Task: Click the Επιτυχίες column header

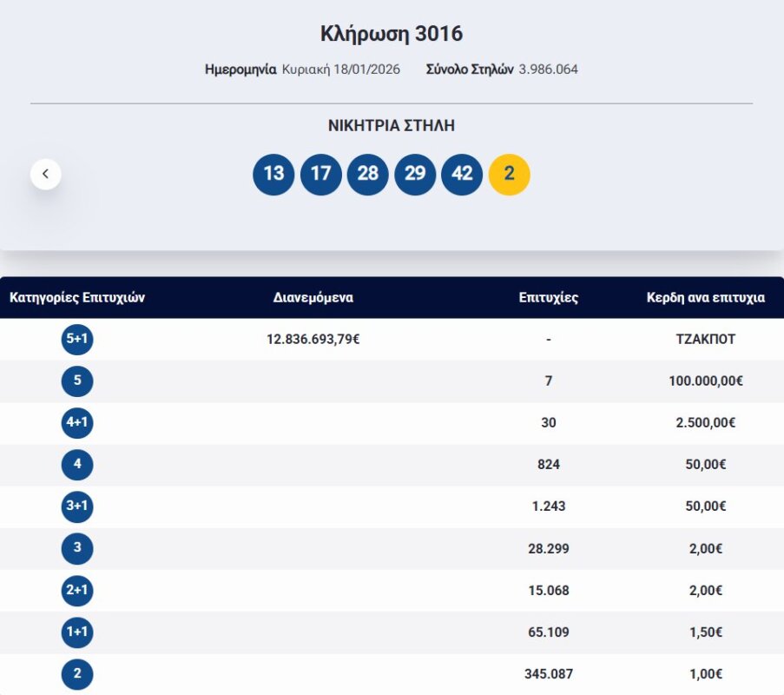Action: [x=549, y=298]
